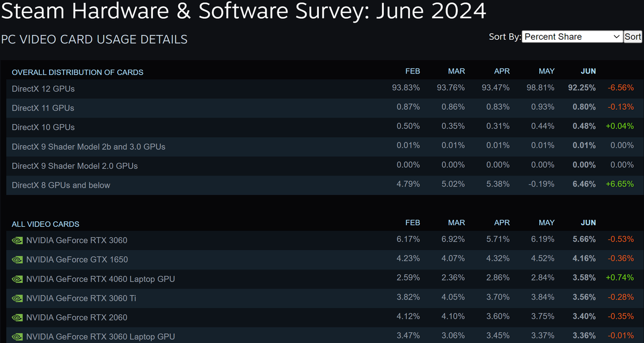Click the -0.19% May value for DirectX 8
This screenshot has height=343, width=644.
pyautogui.click(x=543, y=184)
